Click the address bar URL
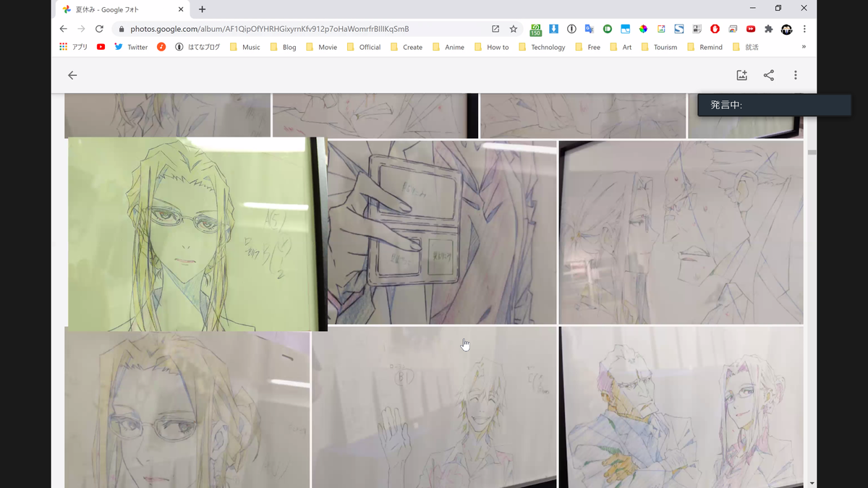 click(269, 29)
